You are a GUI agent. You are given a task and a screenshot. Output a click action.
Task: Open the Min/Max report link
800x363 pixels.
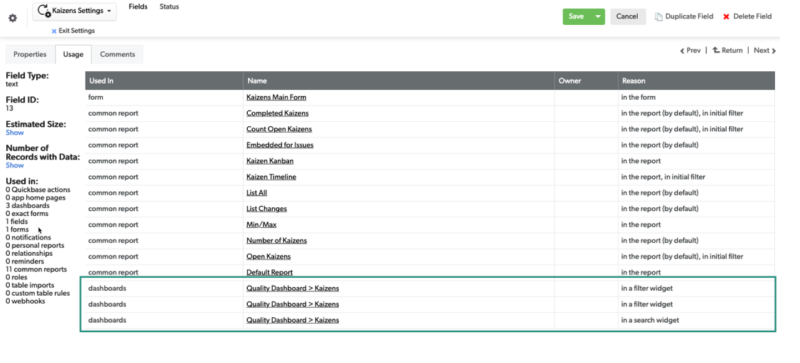click(x=261, y=224)
